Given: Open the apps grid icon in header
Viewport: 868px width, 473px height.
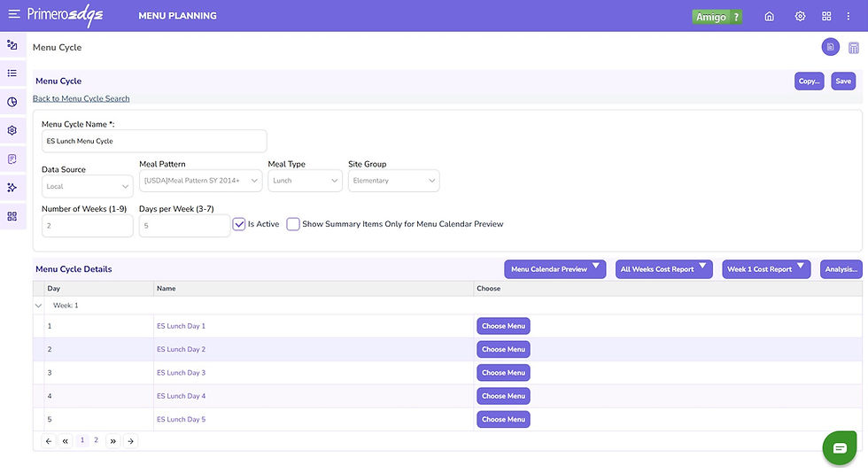Looking at the screenshot, I should pos(826,16).
